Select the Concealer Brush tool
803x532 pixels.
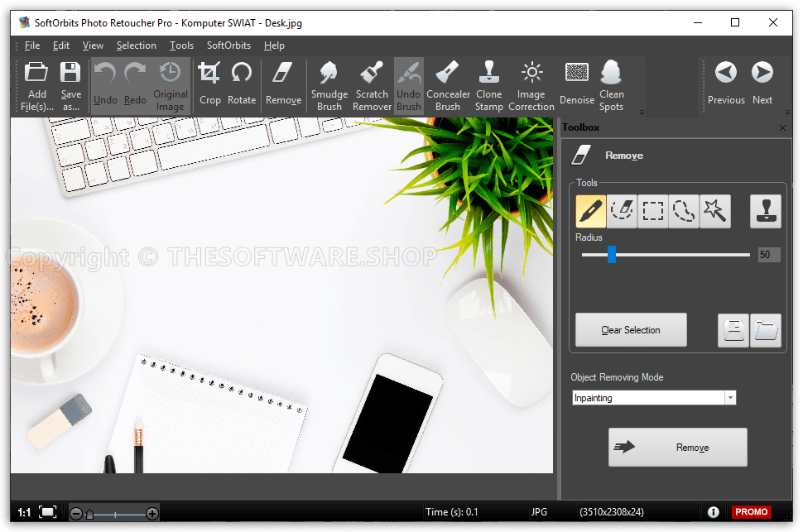[448, 85]
